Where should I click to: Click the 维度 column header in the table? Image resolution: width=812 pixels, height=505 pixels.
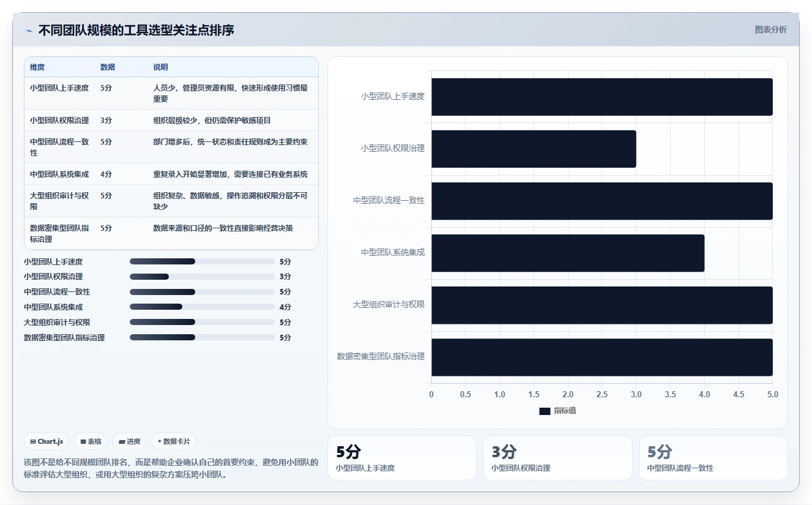click(x=37, y=67)
